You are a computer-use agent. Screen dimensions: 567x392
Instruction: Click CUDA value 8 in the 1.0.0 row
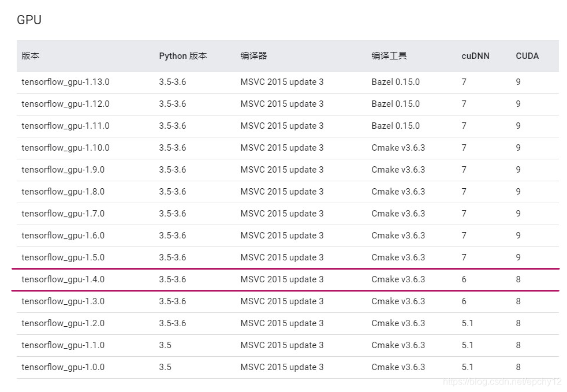click(x=518, y=367)
